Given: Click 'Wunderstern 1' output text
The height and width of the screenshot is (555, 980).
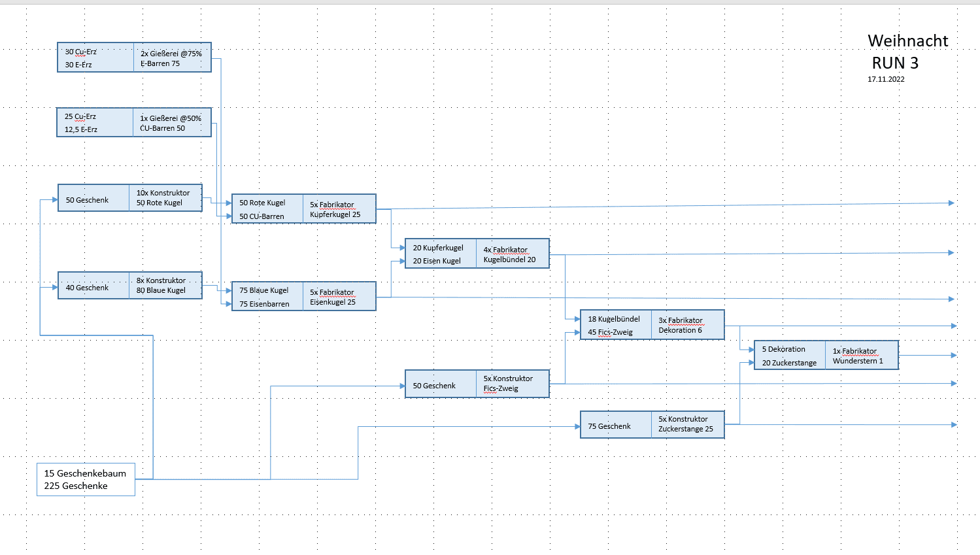Looking at the screenshot, I should pos(858,361).
